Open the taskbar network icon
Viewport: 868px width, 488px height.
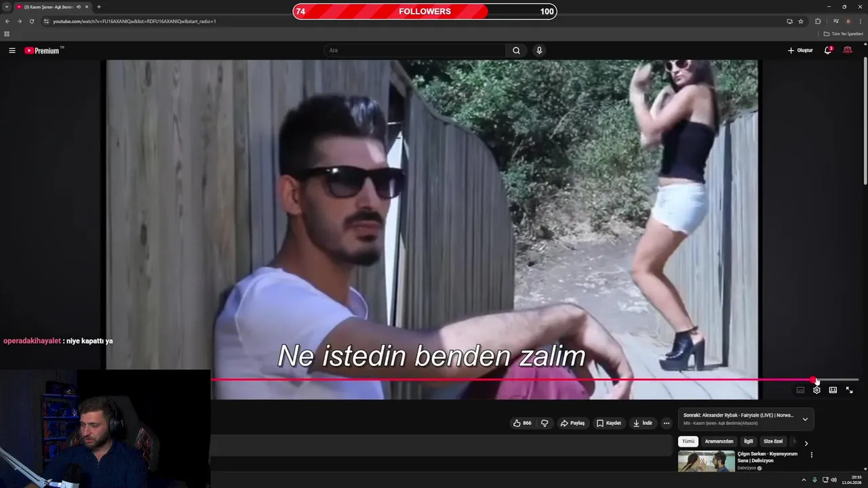(825, 480)
